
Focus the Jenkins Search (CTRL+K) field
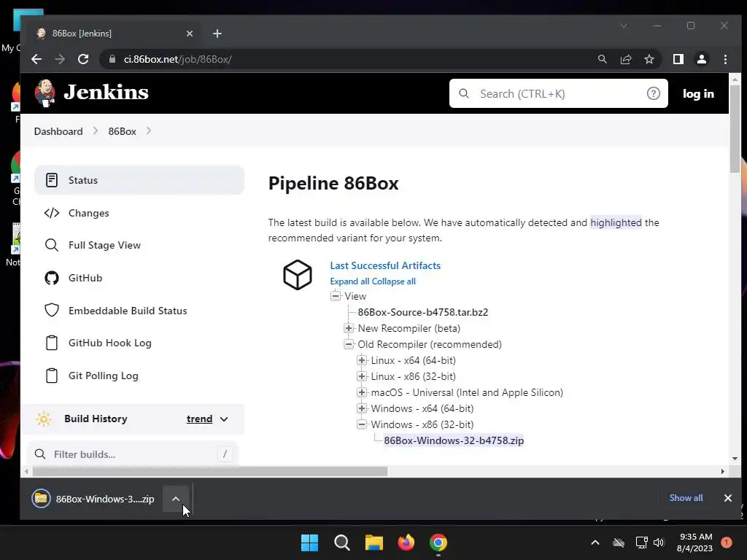click(558, 93)
